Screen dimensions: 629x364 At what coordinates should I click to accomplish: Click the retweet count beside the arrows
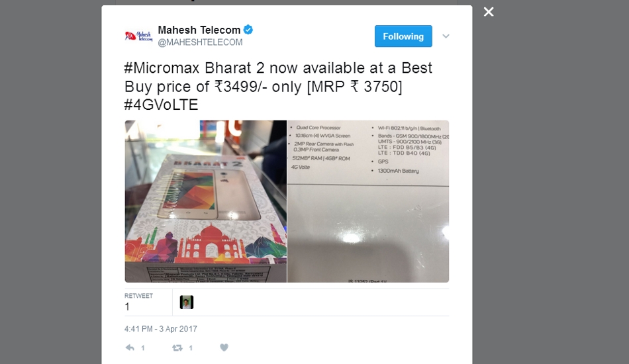[191, 348]
